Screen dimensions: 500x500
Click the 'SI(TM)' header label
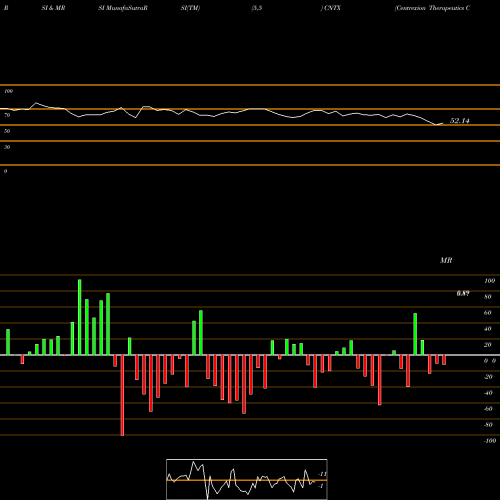[x=191, y=8]
